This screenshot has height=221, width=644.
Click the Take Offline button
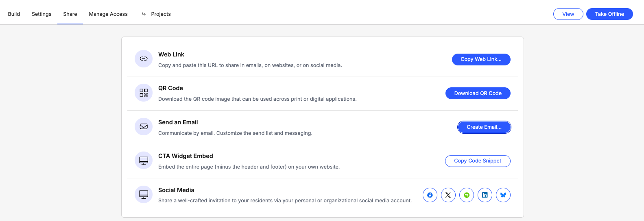click(609, 14)
